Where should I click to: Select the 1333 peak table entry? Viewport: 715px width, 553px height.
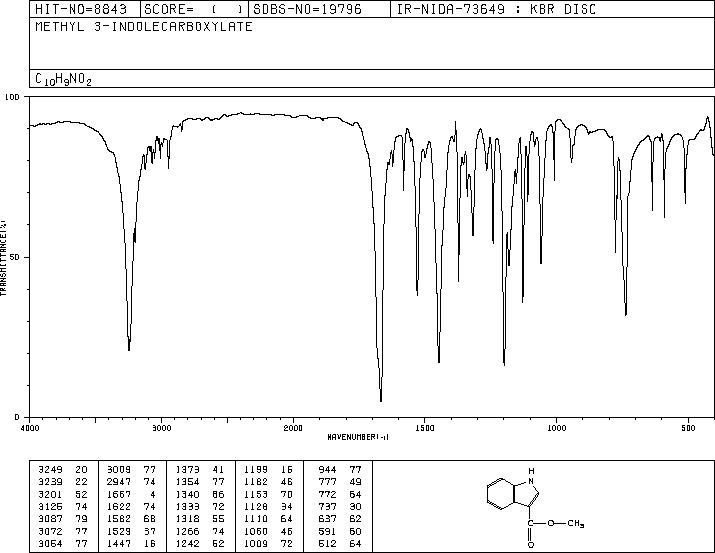pyautogui.click(x=200, y=507)
